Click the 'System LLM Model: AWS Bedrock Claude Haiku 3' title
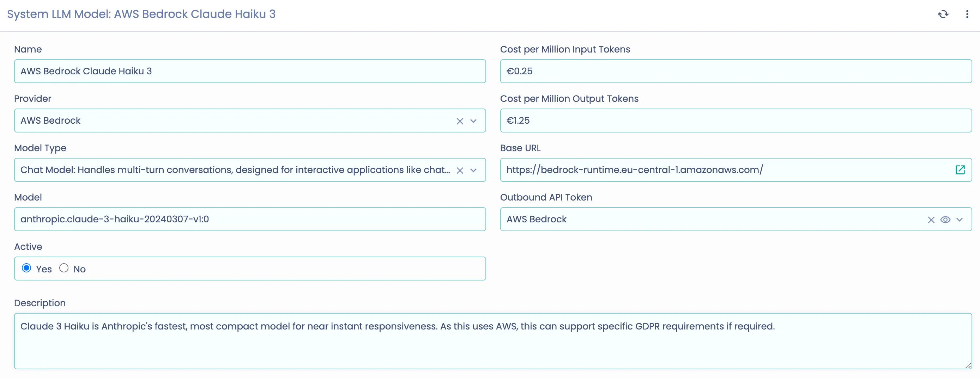 (141, 14)
